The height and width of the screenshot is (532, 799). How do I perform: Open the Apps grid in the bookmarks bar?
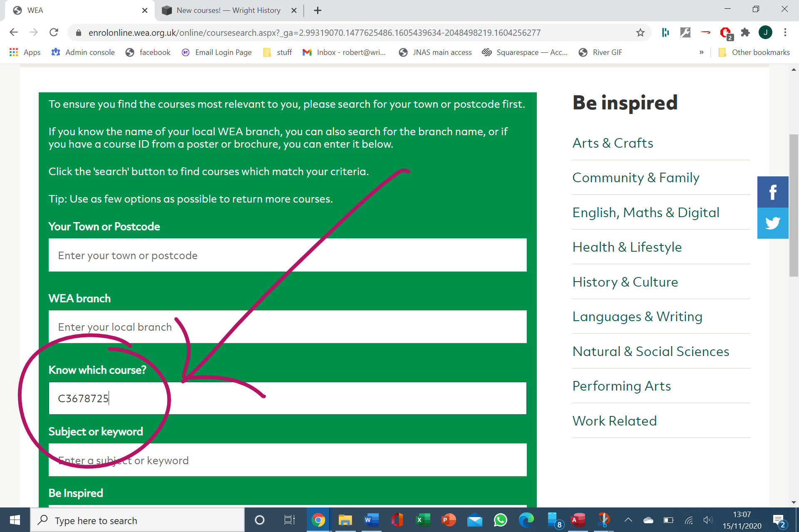coord(25,52)
